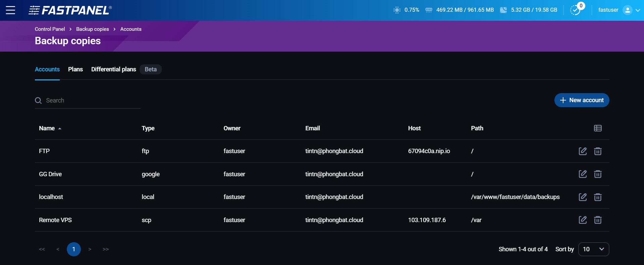Click trash icon for localhost account
The width and height of the screenshot is (644, 265).
pos(598,197)
